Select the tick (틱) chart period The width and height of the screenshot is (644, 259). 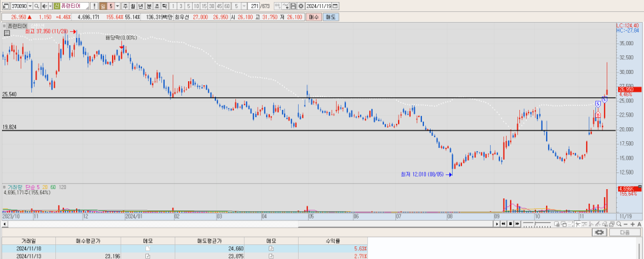[164, 6]
